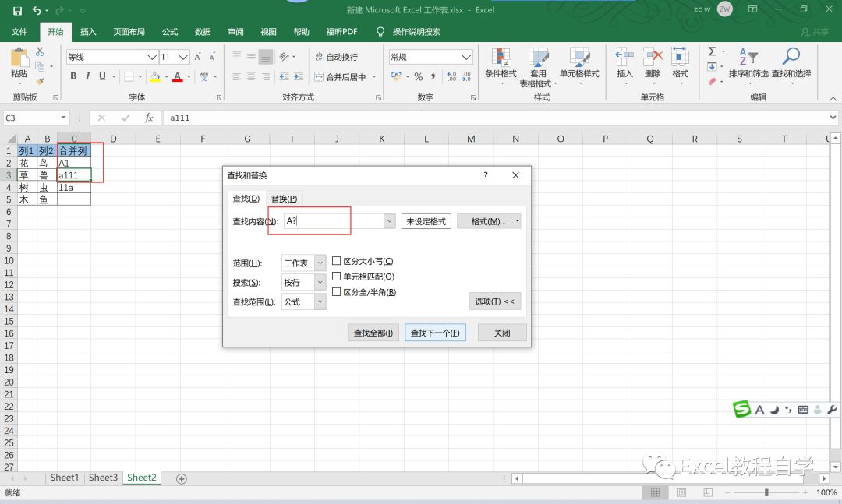842x504 pixels.
Task: Click the fill color yellow swatch
Action: point(154,77)
